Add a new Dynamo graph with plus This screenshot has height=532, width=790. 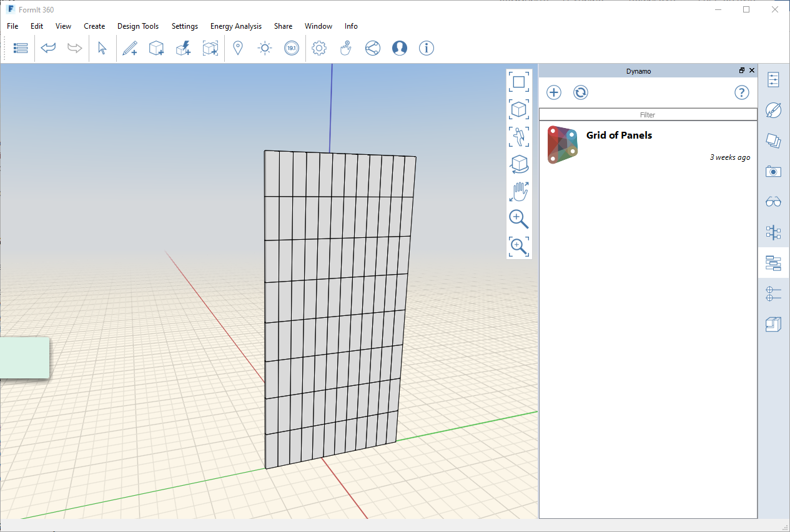[x=554, y=92]
